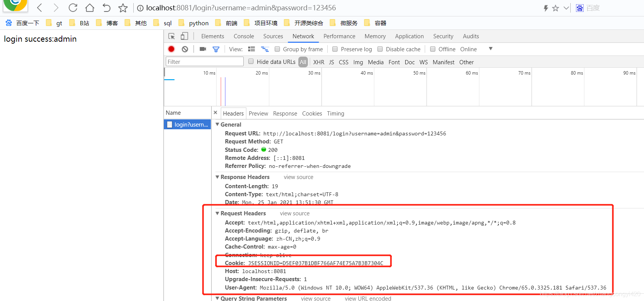Toggle the device toolbar icon
Screen dimensions: 644x301
[x=184, y=36]
